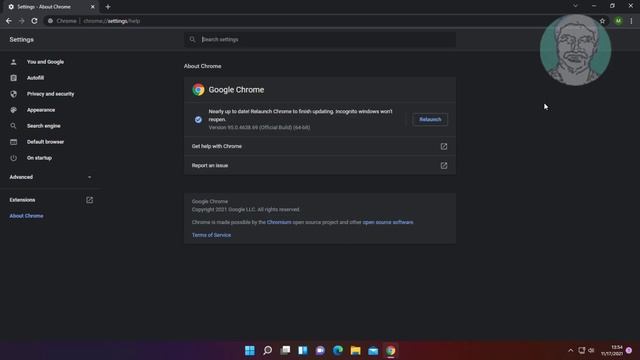The height and width of the screenshot is (360, 640).
Task: Click the browser back arrow
Action: [9, 21]
